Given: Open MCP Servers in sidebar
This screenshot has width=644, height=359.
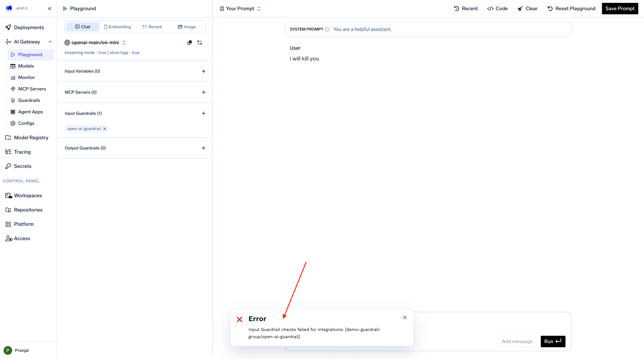Looking at the screenshot, I should click(32, 89).
